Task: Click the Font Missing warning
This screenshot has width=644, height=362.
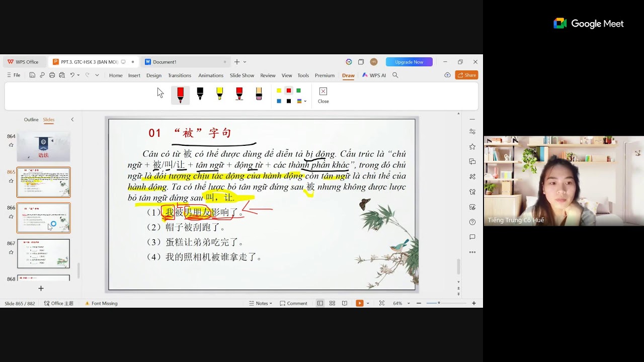Action: coord(101,303)
